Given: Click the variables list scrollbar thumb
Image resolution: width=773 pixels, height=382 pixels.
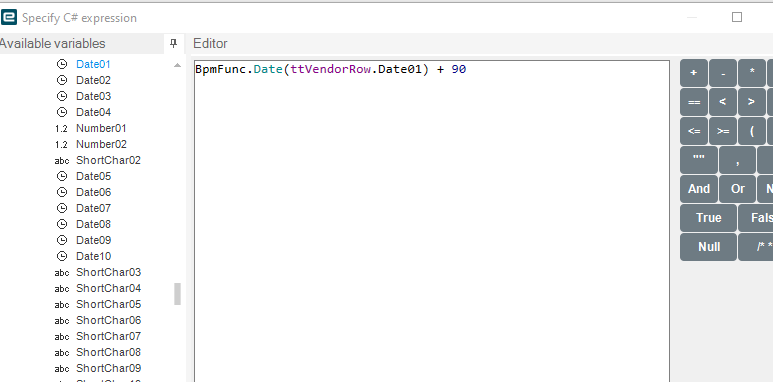Looking at the screenshot, I should [x=177, y=294].
